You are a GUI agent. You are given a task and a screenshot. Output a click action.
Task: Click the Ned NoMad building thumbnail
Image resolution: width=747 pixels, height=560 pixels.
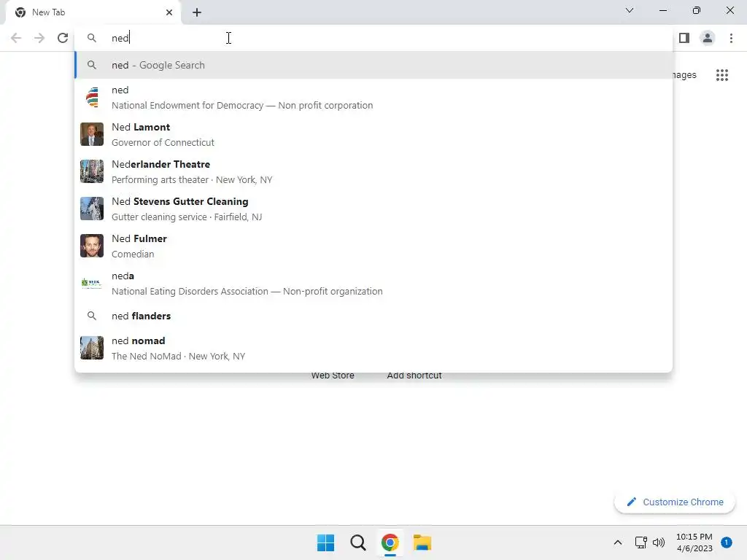pyautogui.click(x=92, y=348)
